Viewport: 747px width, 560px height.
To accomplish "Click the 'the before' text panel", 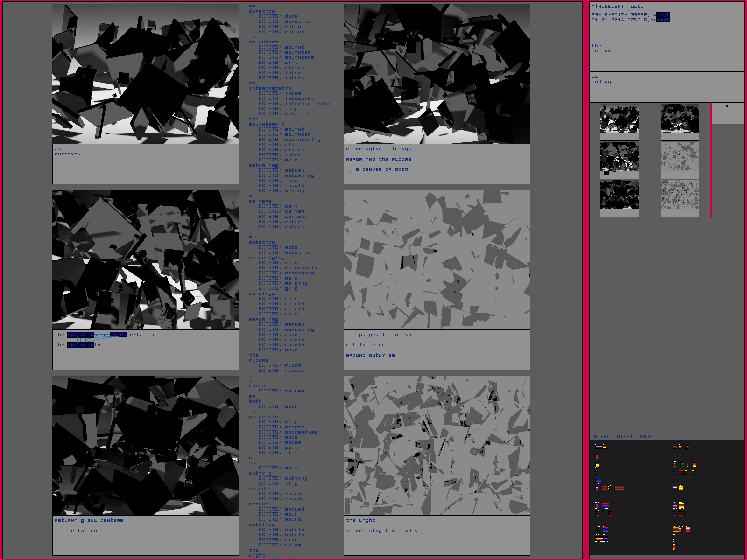I will coord(666,56).
